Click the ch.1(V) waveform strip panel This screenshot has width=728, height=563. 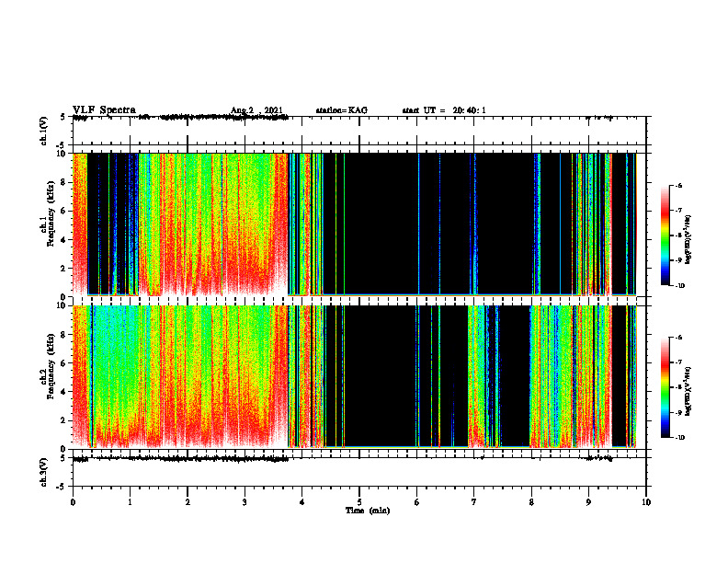tap(359, 131)
